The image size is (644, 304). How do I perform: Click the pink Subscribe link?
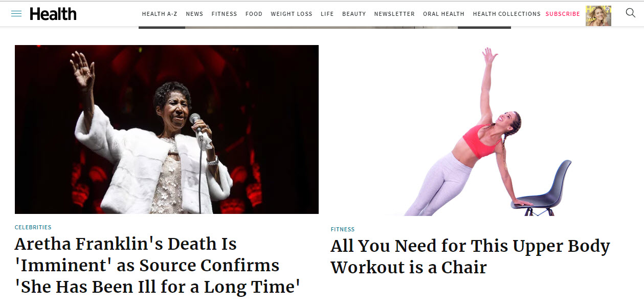click(x=563, y=14)
